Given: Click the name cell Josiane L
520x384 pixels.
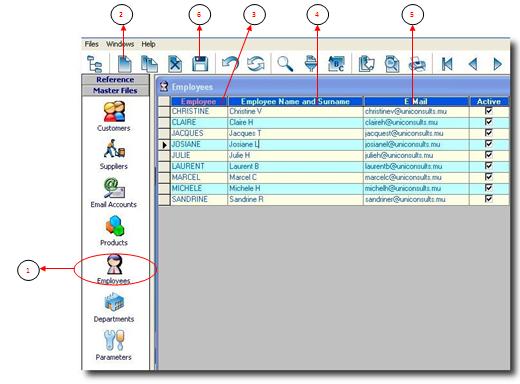Looking at the screenshot, I should coord(295,144).
